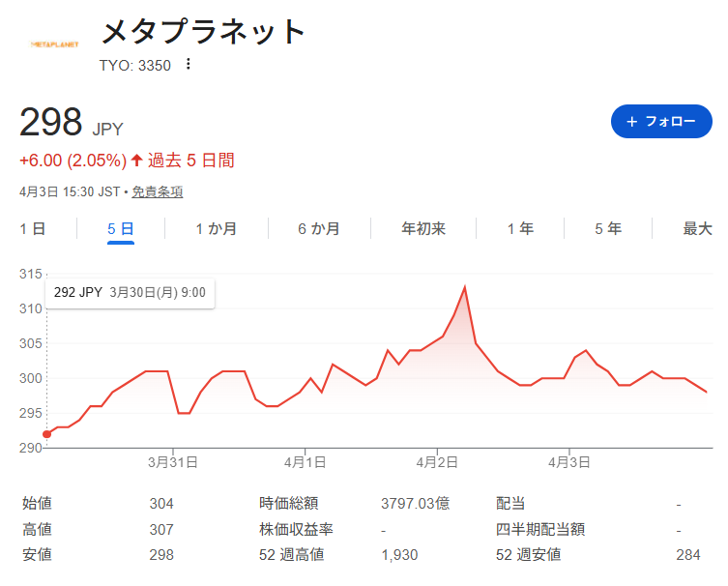Image resolution: width=728 pixels, height=586 pixels.
Task: Click the 時価総額 label
Action: 288,504
